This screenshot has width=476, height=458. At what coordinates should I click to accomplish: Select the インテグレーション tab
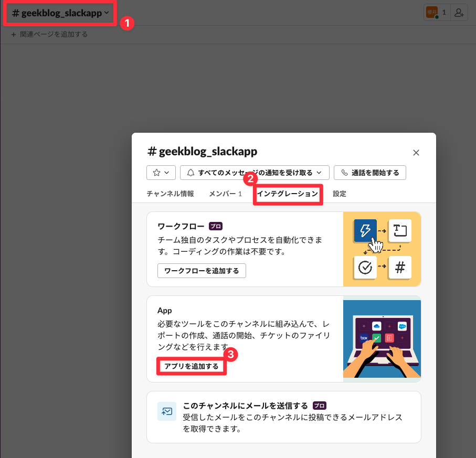[x=288, y=194]
